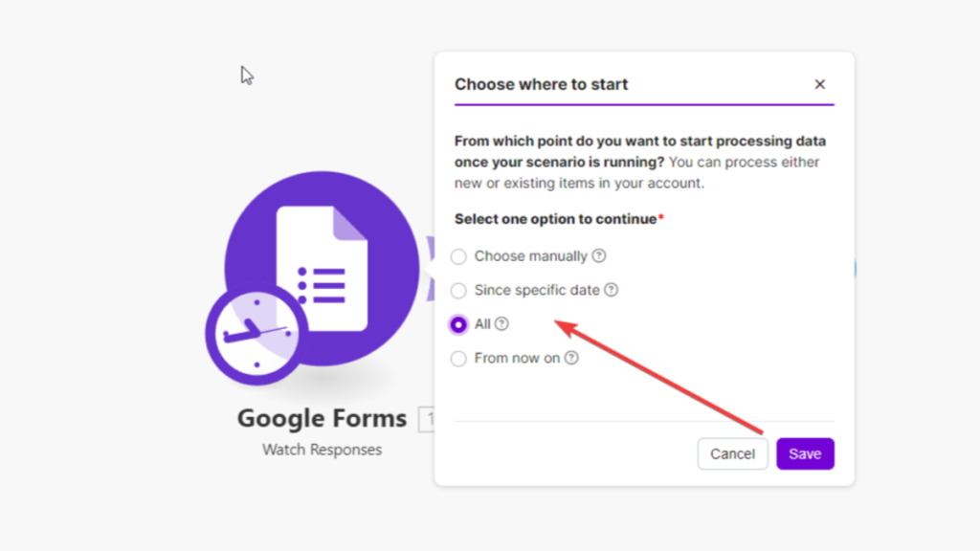Click the blue element peeking behind the dialog
This screenshot has height=551, width=980.
(x=855, y=270)
